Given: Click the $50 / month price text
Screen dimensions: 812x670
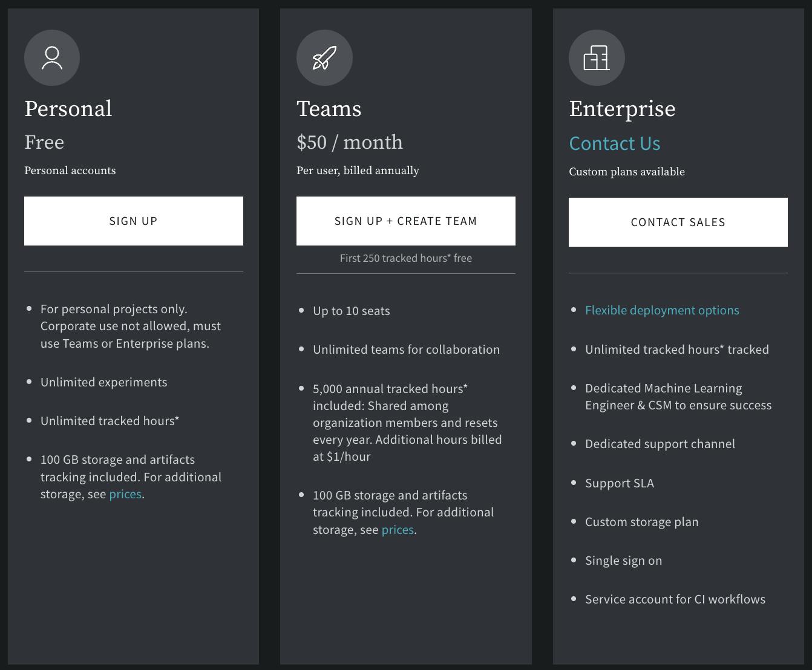Looking at the screenshot, I should (x=349, y=142).
